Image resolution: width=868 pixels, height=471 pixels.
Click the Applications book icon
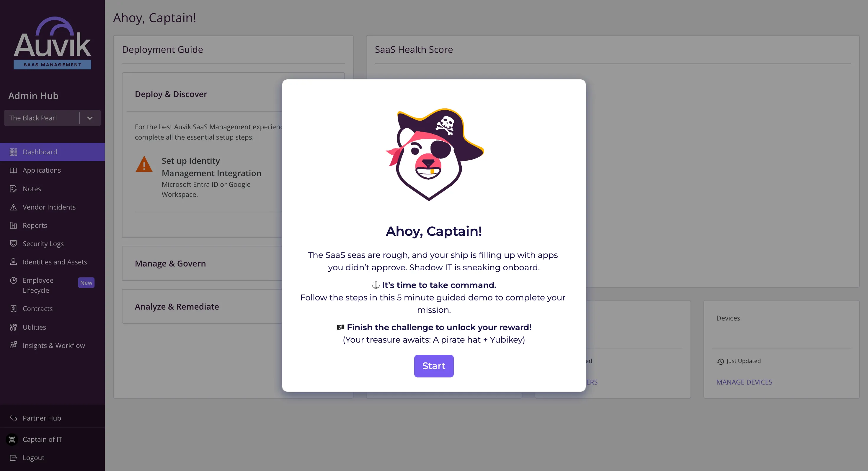[14, 170]
